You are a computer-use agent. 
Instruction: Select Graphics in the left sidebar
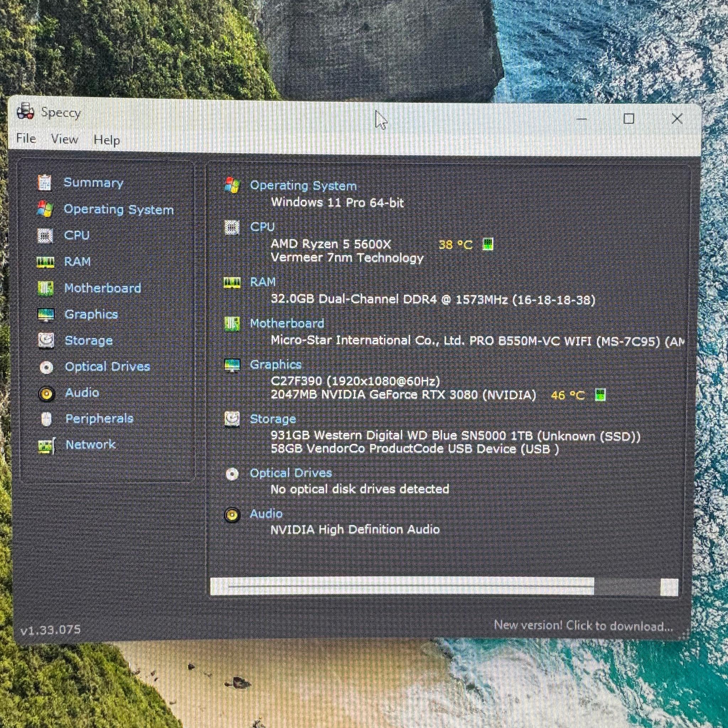(91, 314)
